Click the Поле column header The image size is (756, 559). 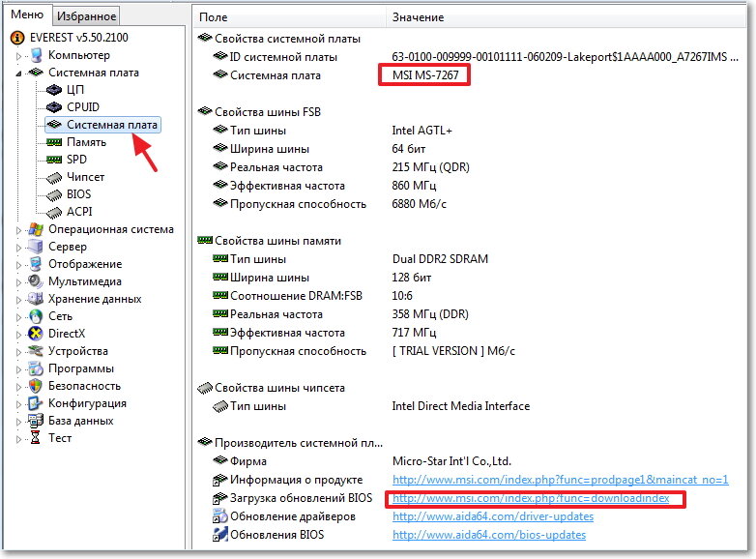click(289, 17)
